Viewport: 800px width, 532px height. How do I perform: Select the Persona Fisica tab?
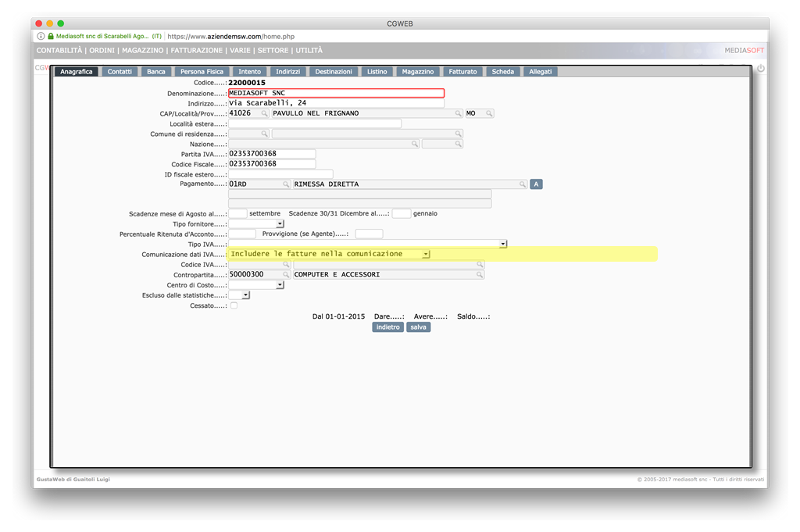click(202, 71)
